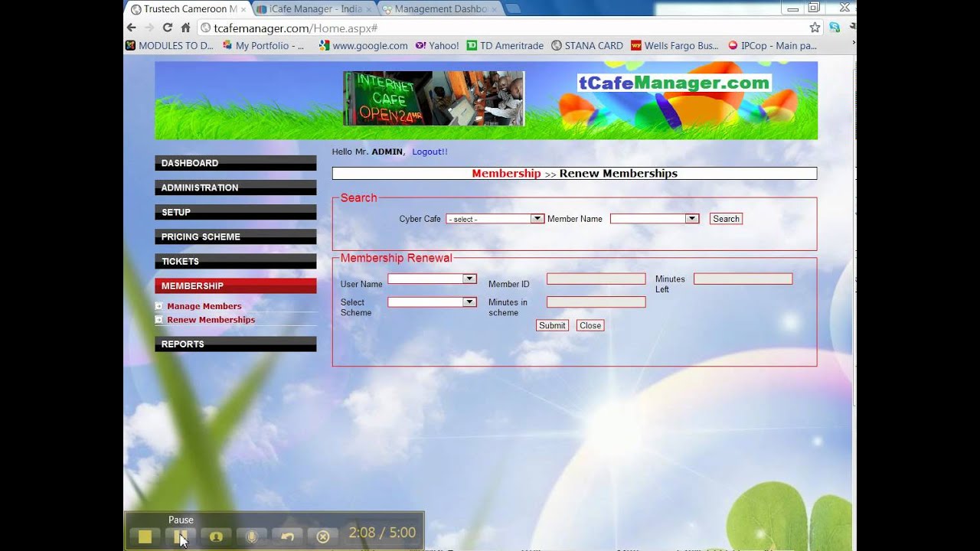Open the My Portfolio bookmark

coord(263,46)
